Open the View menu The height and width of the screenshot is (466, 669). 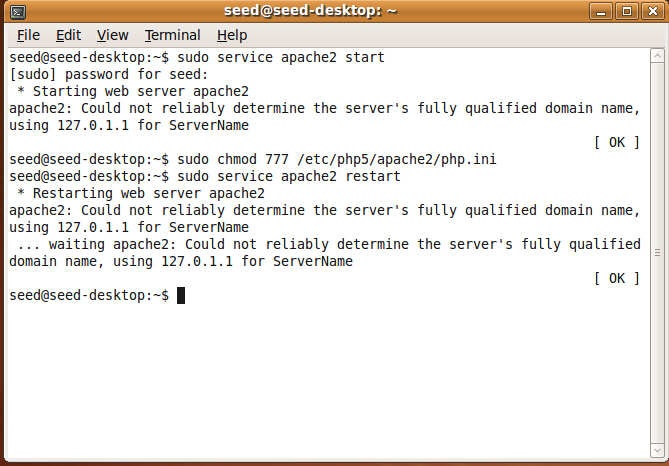(112, 35)
